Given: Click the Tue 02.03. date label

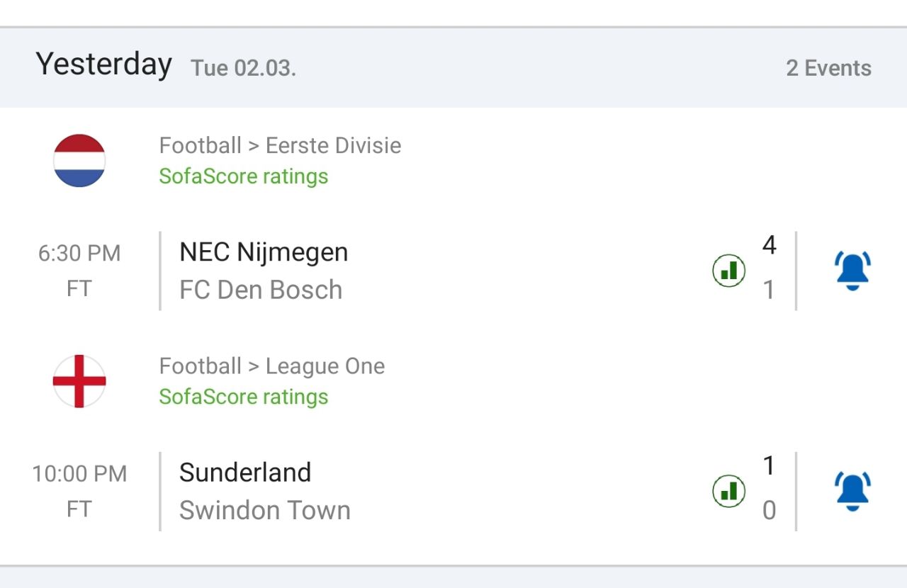Looking at the screenshot, I should point(243,68).
